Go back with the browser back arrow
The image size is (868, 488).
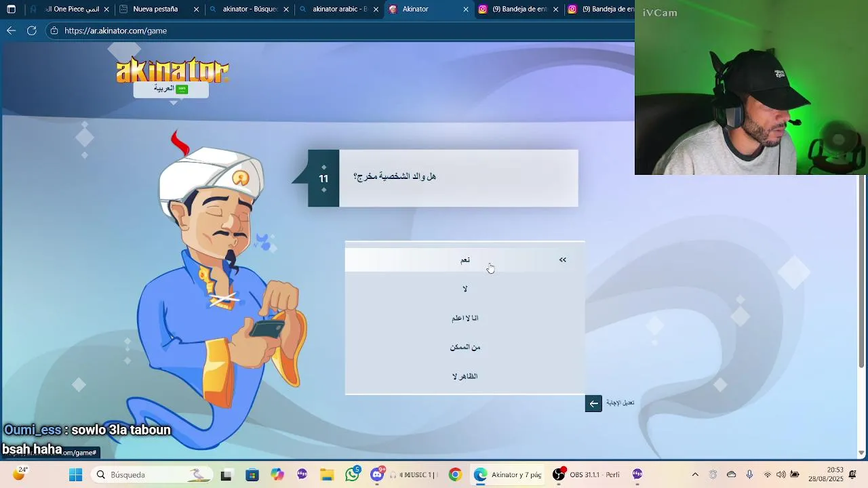[x=11, y=30]
